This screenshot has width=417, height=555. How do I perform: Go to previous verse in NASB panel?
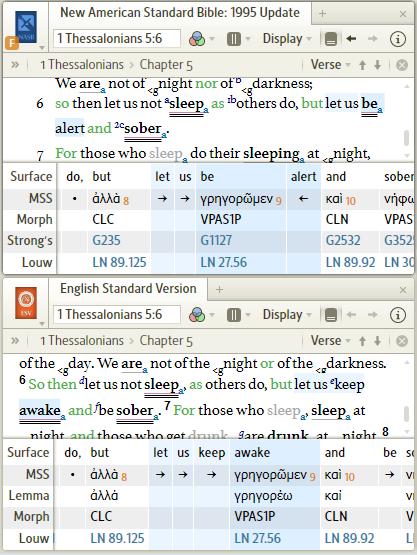coord(362,65)
